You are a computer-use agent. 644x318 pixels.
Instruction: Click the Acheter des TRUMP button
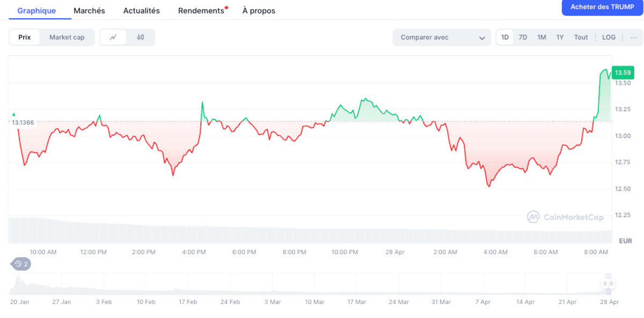click(x=602, y=7)
